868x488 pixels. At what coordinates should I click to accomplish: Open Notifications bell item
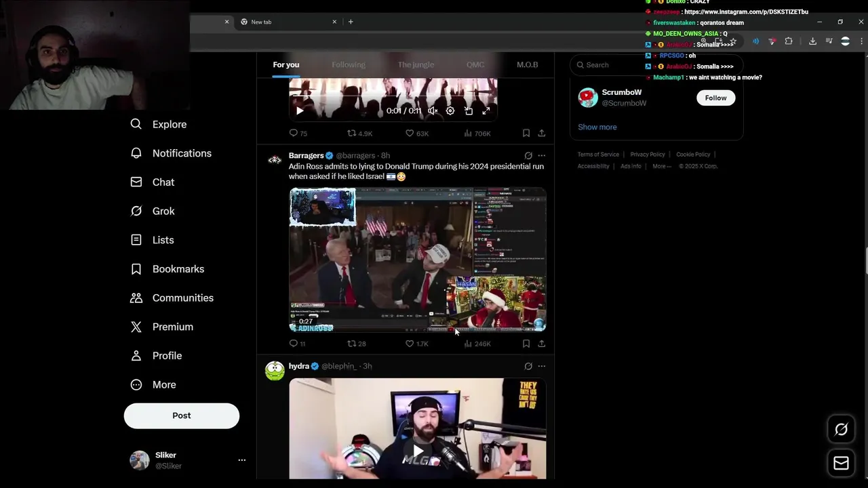point(171,153)
